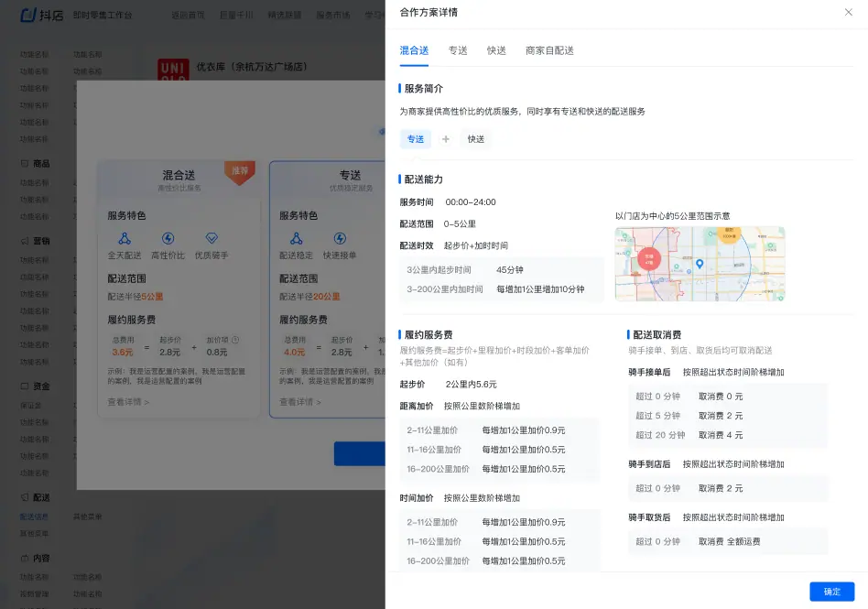The width and height of the screenshot is (868, 609).
Task: Click the 配送半径20公里 text in 专送 card
Action: pyautogui.click(x=309, y=297)
